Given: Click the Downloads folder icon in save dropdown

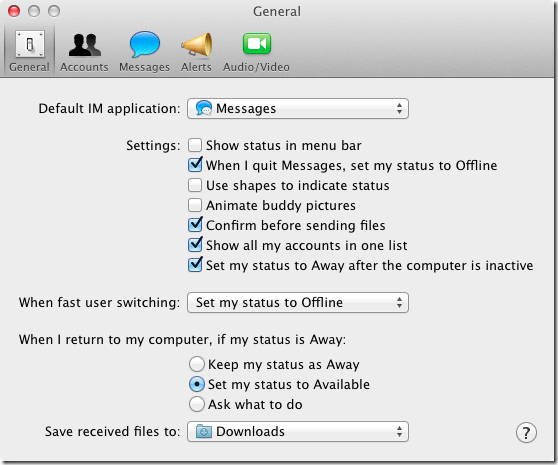Looking at the screenshot, I should point(204,431).
